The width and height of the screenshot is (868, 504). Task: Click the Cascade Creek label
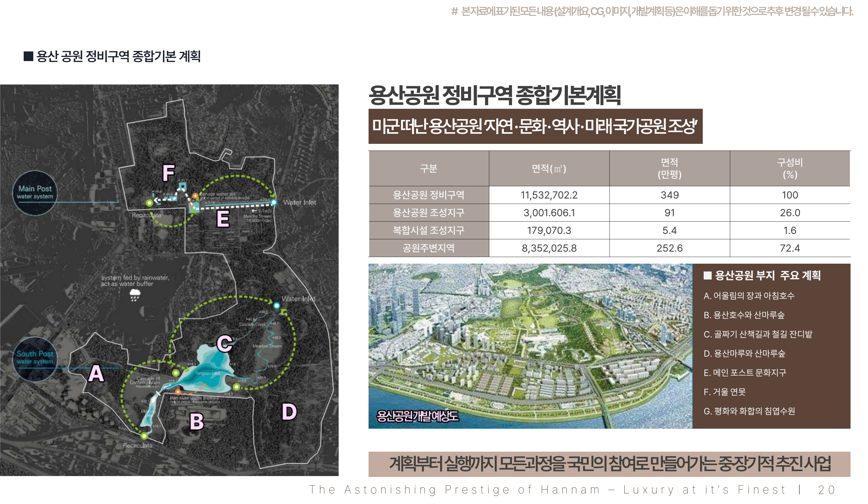click(252, 324)
